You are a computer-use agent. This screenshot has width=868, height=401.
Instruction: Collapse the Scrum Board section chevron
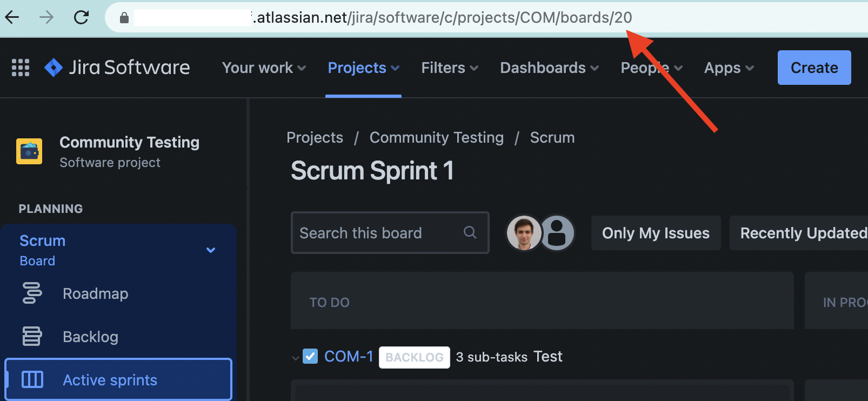coord(211,250)
